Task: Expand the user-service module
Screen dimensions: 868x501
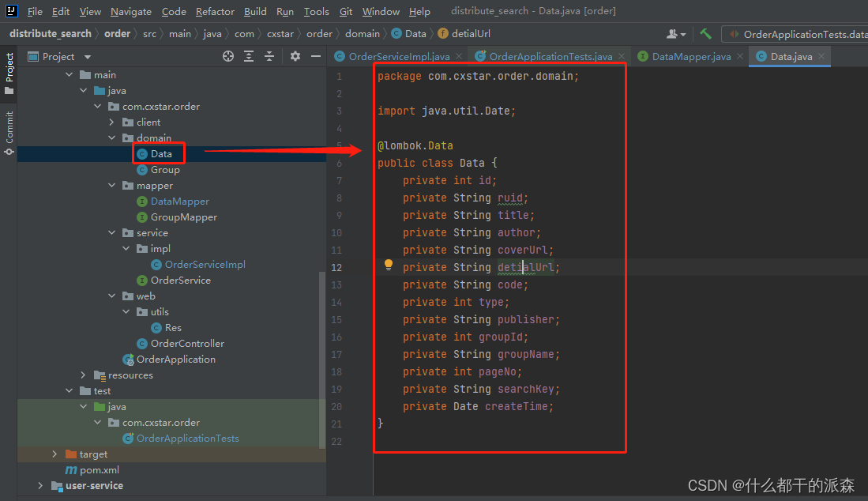Action: coord(40,485)
